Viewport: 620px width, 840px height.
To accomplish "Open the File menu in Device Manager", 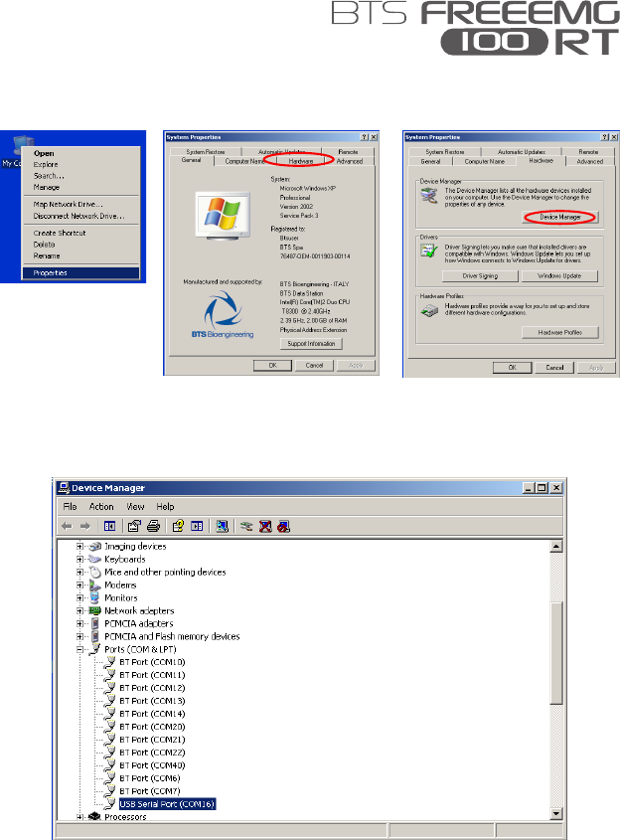I will click(x=70, y=506).
